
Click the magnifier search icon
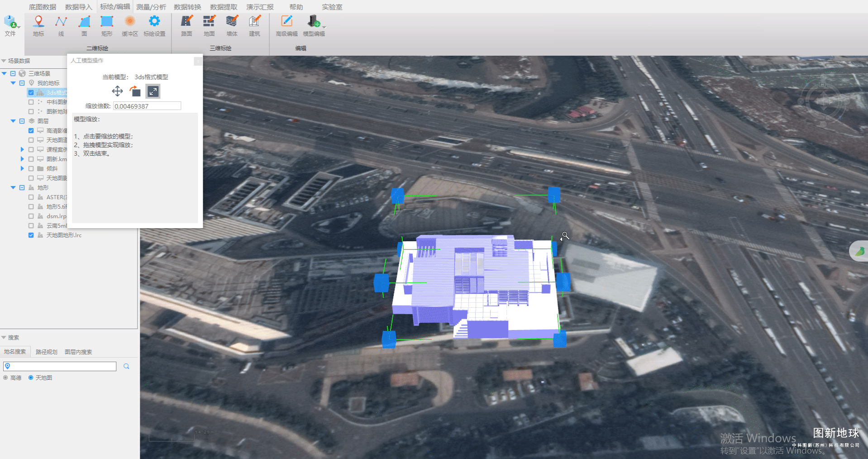click(126, 366)
